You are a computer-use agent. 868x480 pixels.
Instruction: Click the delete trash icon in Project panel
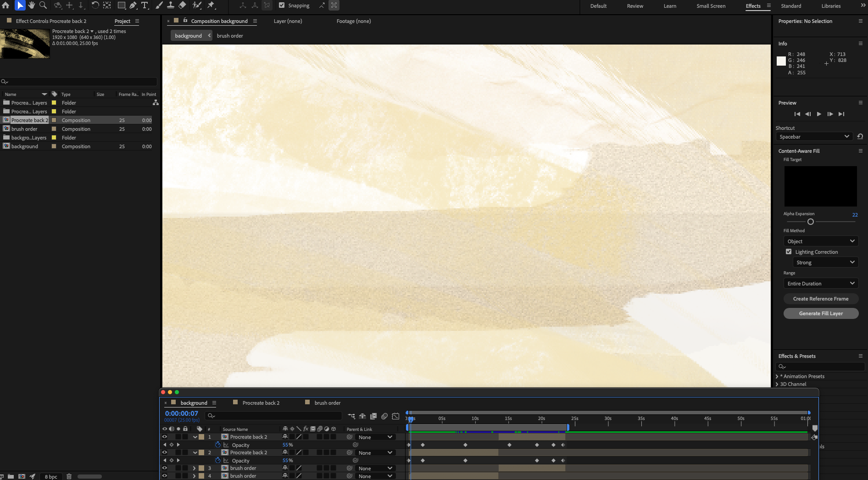[69, 476]
